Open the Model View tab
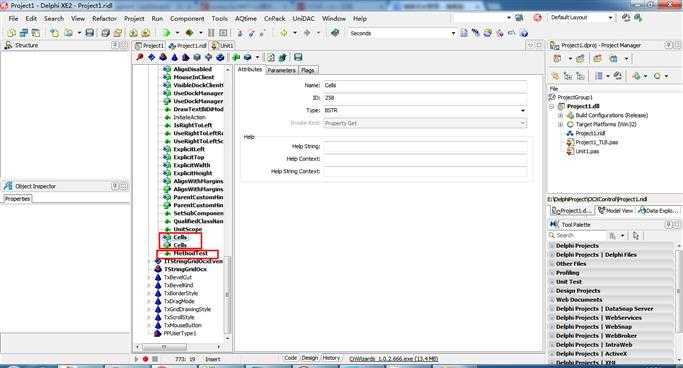The width and height of the screenshot is (683, 368). point(615,210)
